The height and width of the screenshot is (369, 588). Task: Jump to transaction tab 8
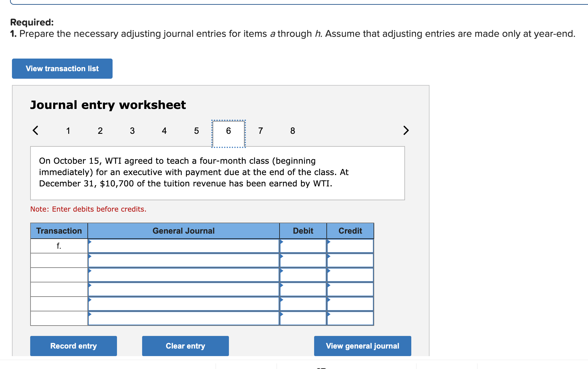pos(292,131)
